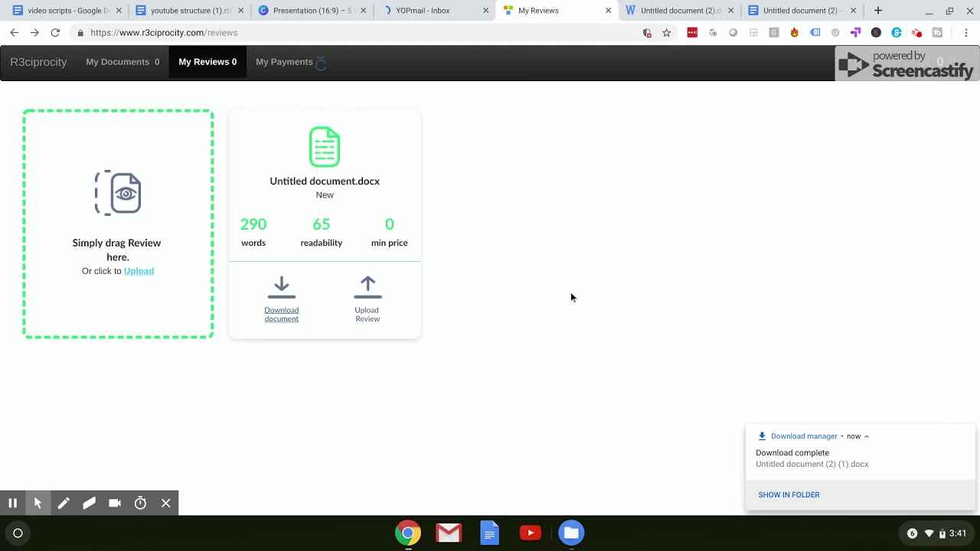Select the Screencastify pen tool
Image resolution: width=980 pixels, height=551 pixels.
[64, 503]
